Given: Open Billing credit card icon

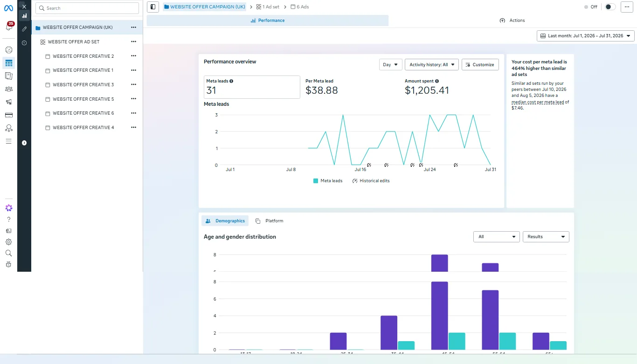Looking at the screenshot, I should coord(8,115).
